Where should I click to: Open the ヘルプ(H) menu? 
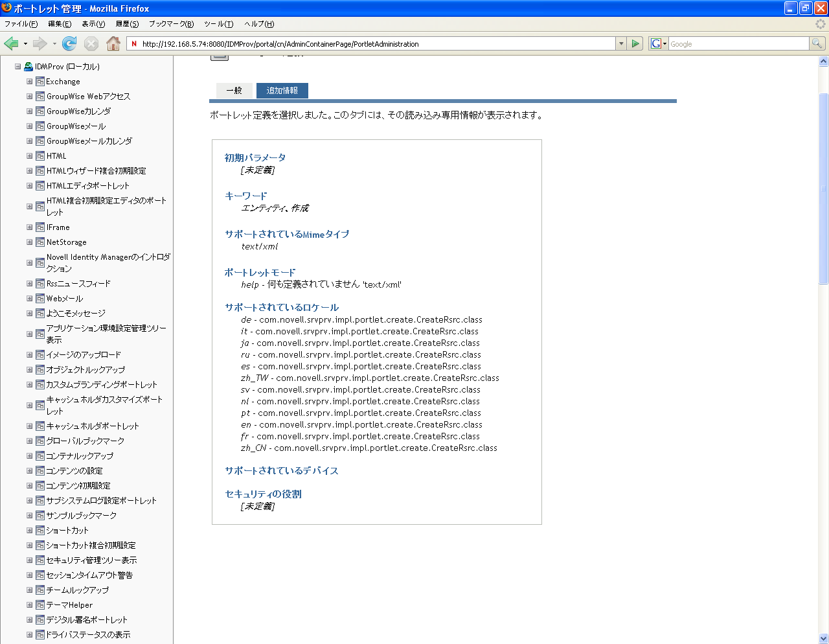(x=259, y=24)
